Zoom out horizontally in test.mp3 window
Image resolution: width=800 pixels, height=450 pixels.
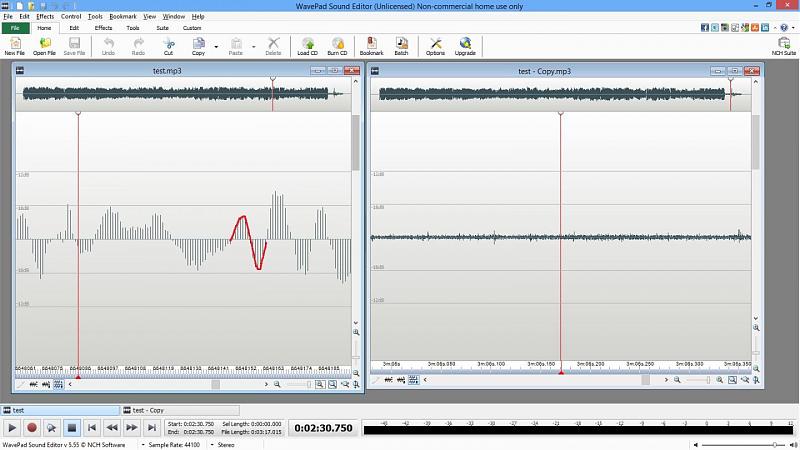(x=277, y=384)
